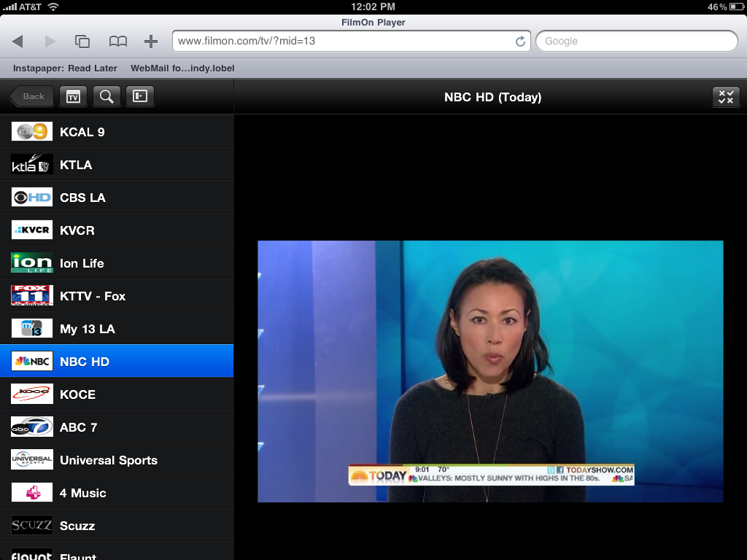
Task: Toggle the sidebar panel layout icon
Action: tap(140, 96)
